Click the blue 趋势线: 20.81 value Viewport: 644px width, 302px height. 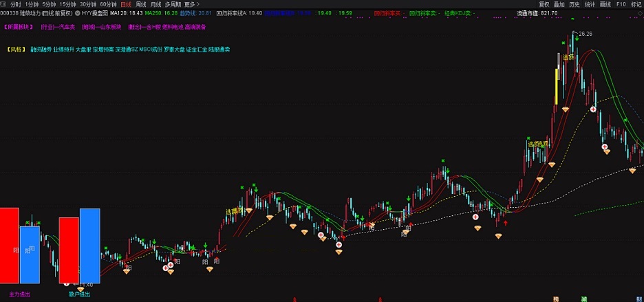195,13
